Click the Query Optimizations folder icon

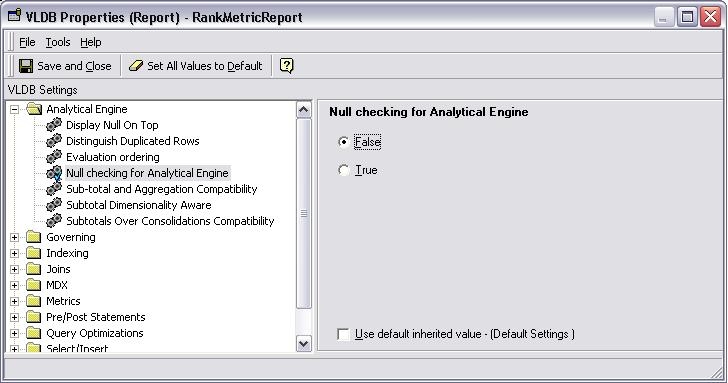34,333
